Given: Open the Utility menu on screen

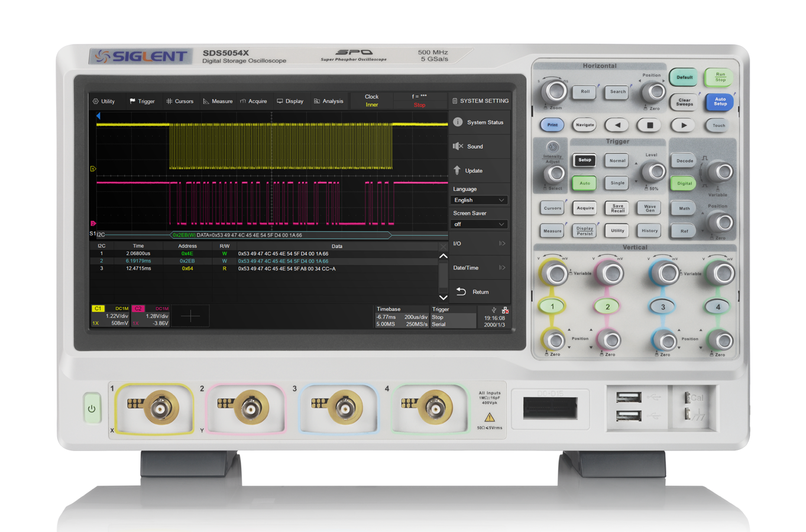Looking at the screenshot, I should click(104, 101).
